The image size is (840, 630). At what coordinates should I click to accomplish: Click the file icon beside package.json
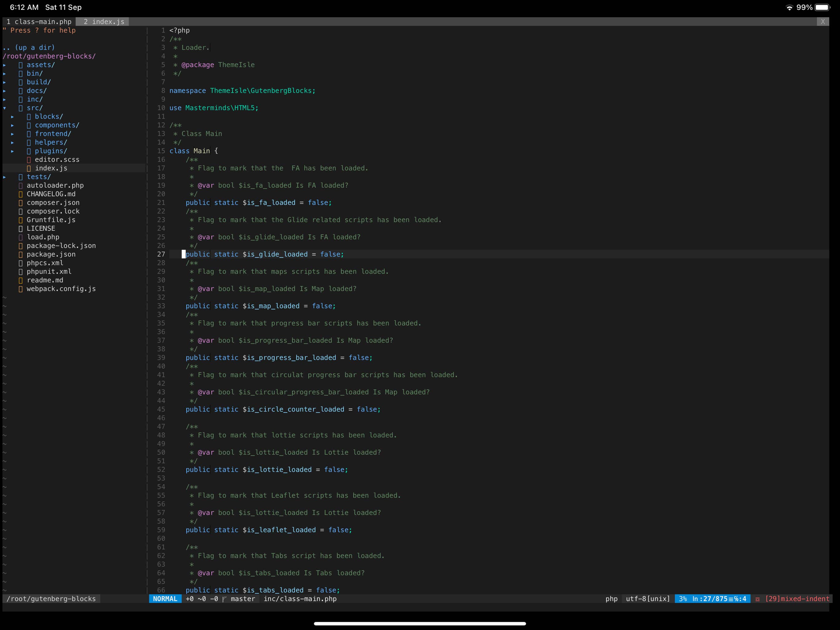21,254
